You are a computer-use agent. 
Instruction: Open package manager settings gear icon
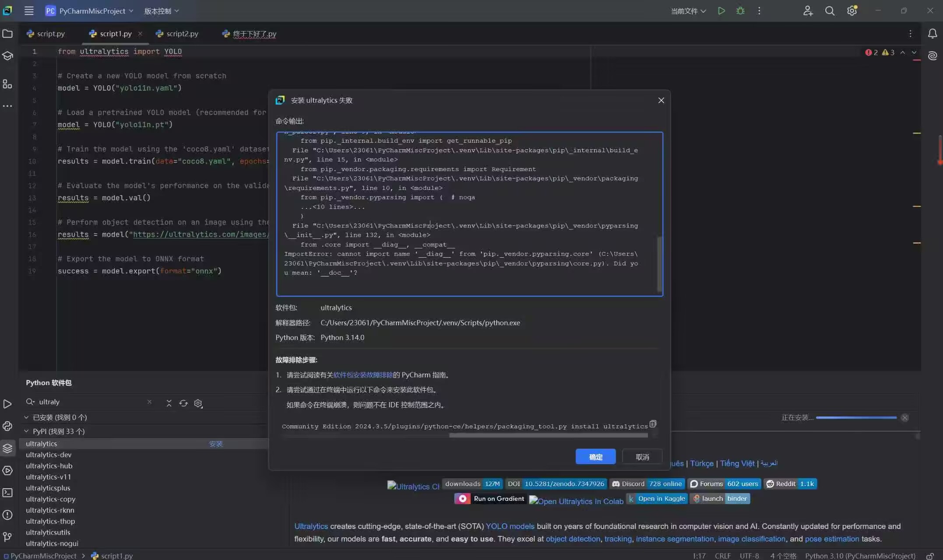click(x=198, y=403)
